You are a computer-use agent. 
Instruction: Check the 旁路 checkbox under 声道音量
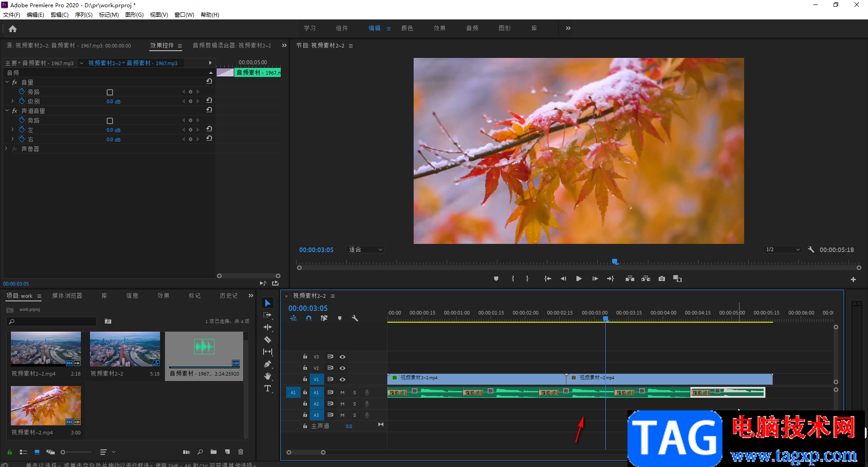click(x=109, y=121)
